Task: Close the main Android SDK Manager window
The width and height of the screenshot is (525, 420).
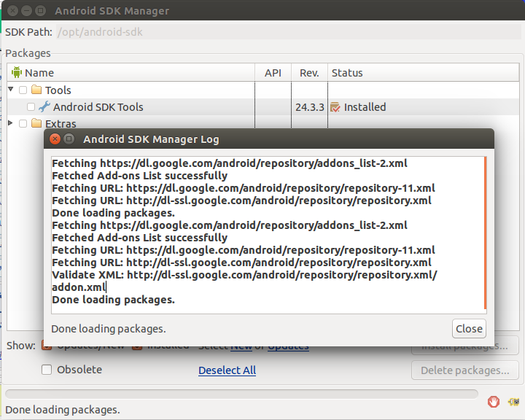Action: (12, 11)
